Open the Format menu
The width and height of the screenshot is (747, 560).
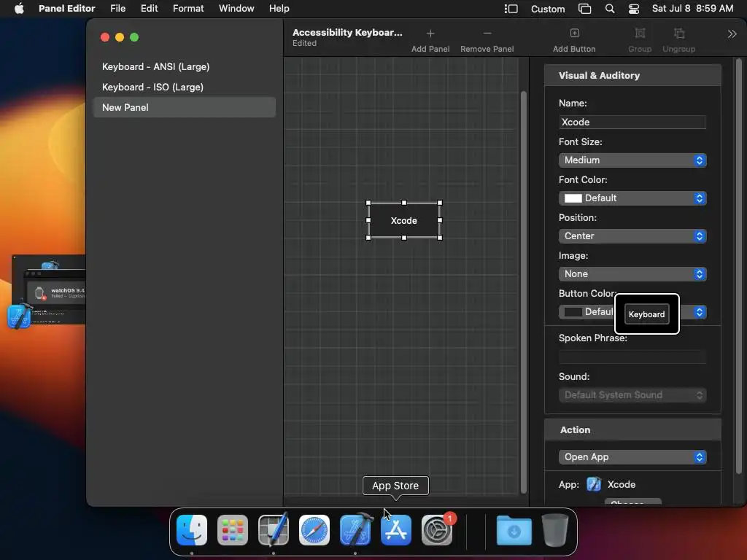(x=188, y=9)
